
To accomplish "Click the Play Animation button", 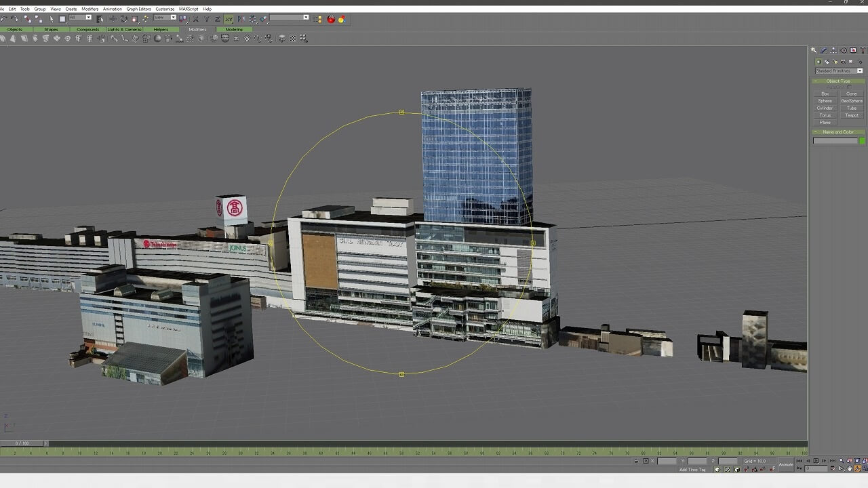I will 816,461.
